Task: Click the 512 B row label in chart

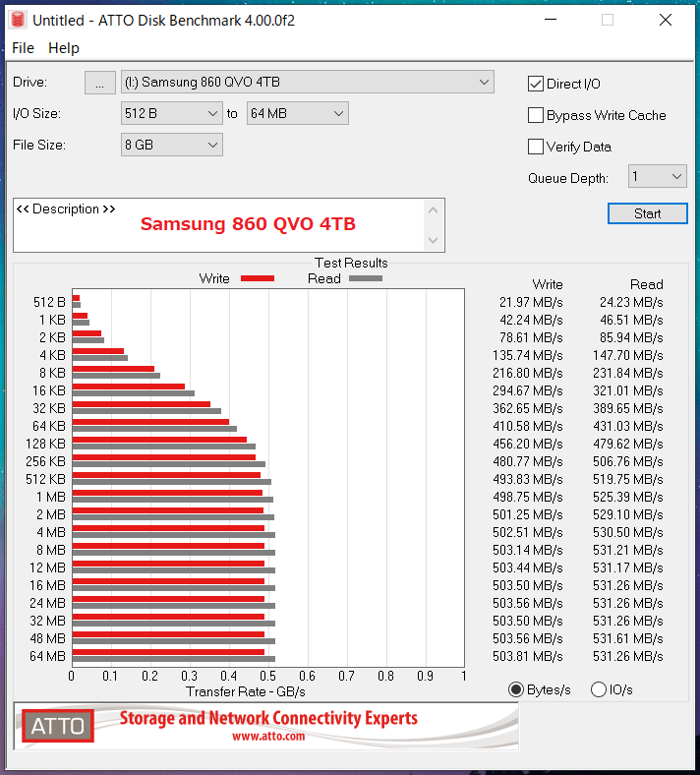Action: tap(49, 302)
